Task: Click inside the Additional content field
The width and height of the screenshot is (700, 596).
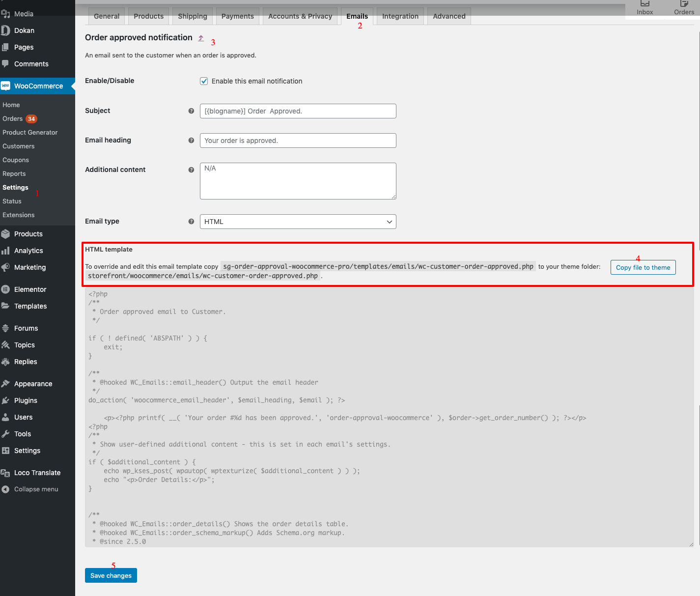Action: coord(298,181)
